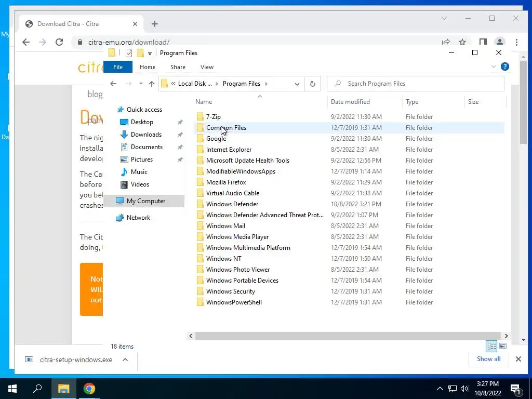Select the Virtual Audio Cable folder
The image size is (532, 399).
click(233, 193)
